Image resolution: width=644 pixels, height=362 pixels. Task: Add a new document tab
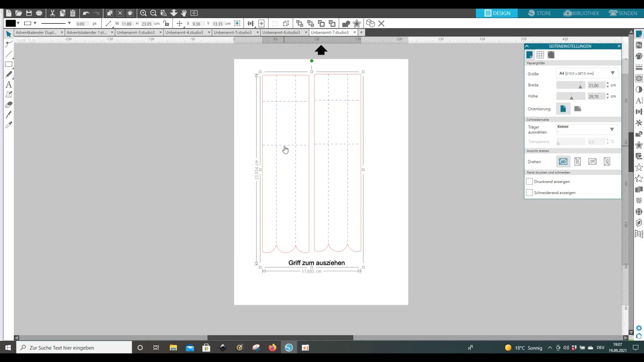coord(361,32)
